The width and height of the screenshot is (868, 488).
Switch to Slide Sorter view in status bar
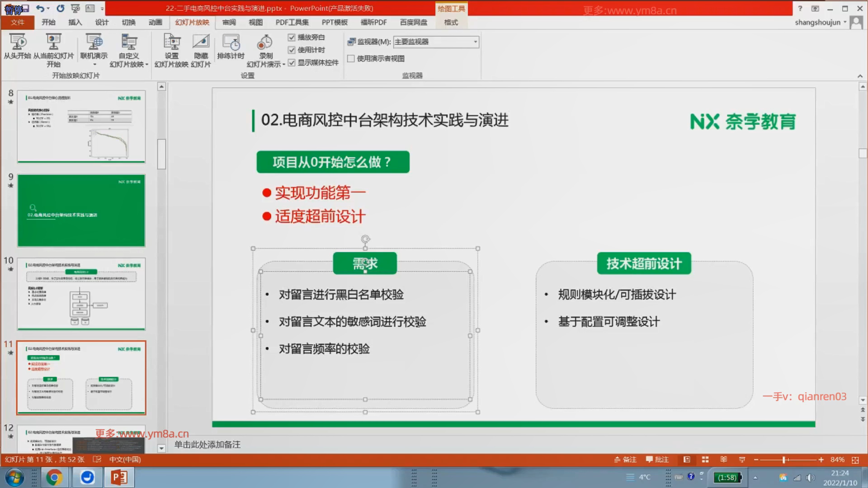click(x=705, y=460)
